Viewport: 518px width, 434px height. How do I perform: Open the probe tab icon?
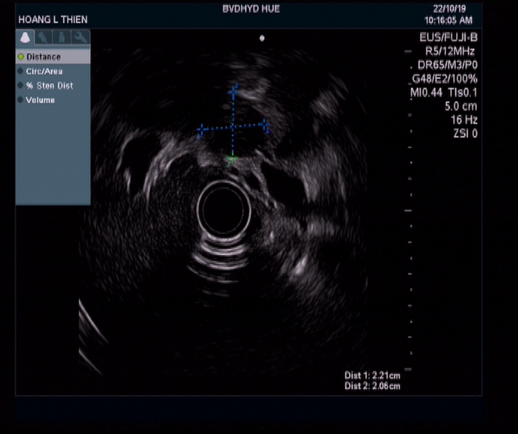[43, 37]
